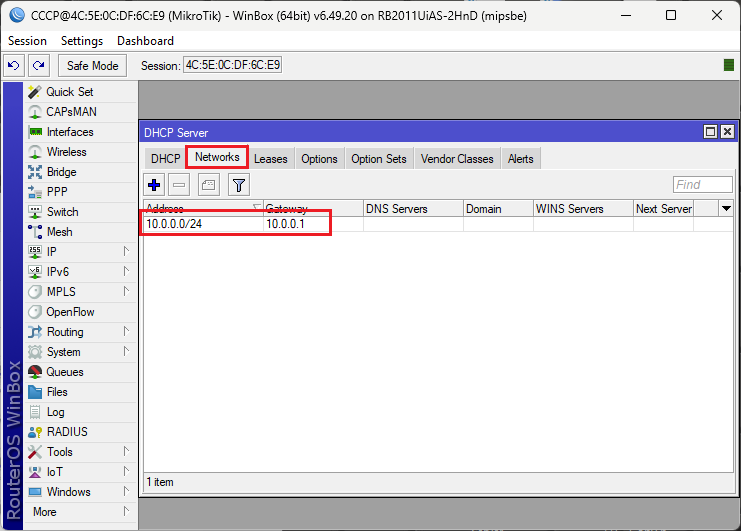This screenshot has width=741, height=531.
Task: Click the Files folder icon
Action: click(x=34, y=392)
